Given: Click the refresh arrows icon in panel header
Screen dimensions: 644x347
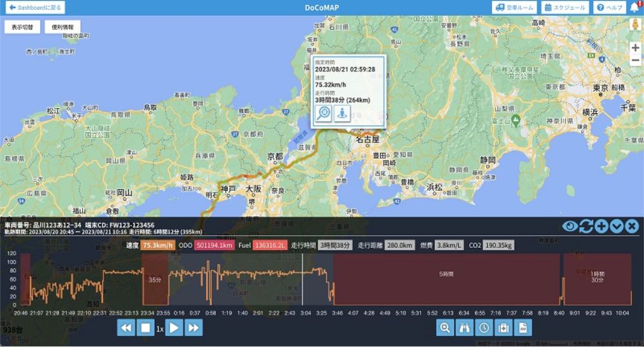Looking at the screenshot, I should tap(586, 226).
